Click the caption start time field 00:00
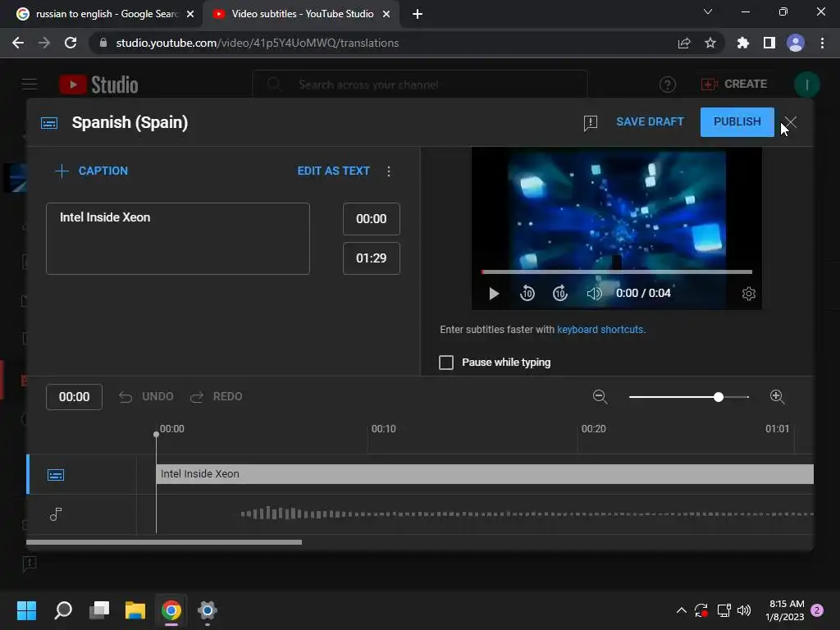This screenshot has width=840, height=630. tap(372, 218)
